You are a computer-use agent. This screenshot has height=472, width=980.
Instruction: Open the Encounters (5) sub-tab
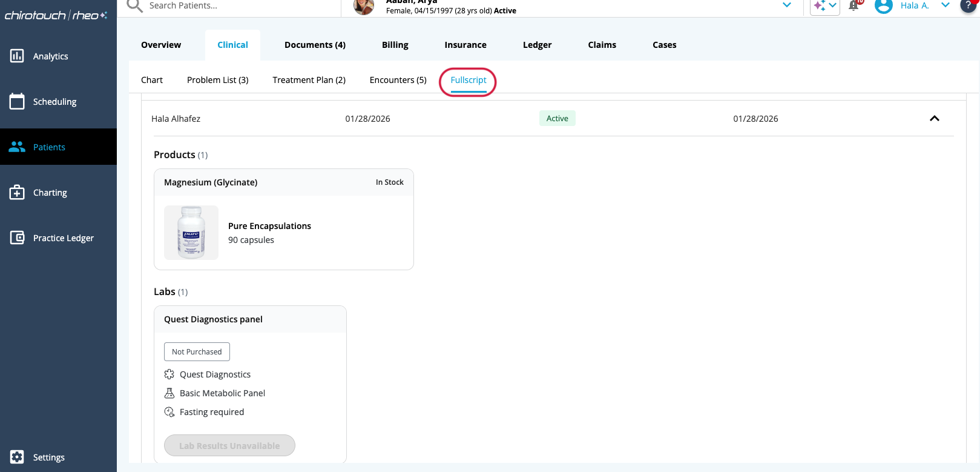[398, 80]
